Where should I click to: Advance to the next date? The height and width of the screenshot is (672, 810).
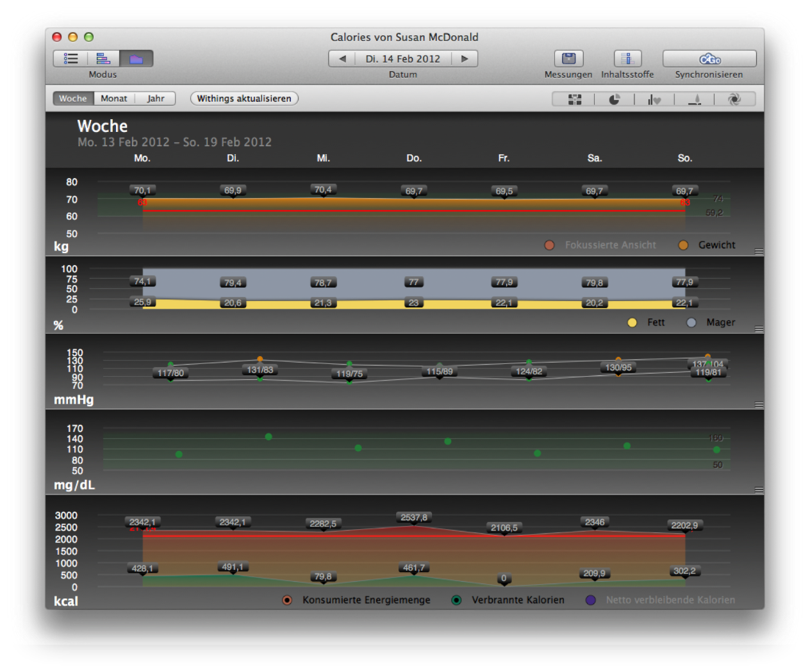tap(465, 59)
